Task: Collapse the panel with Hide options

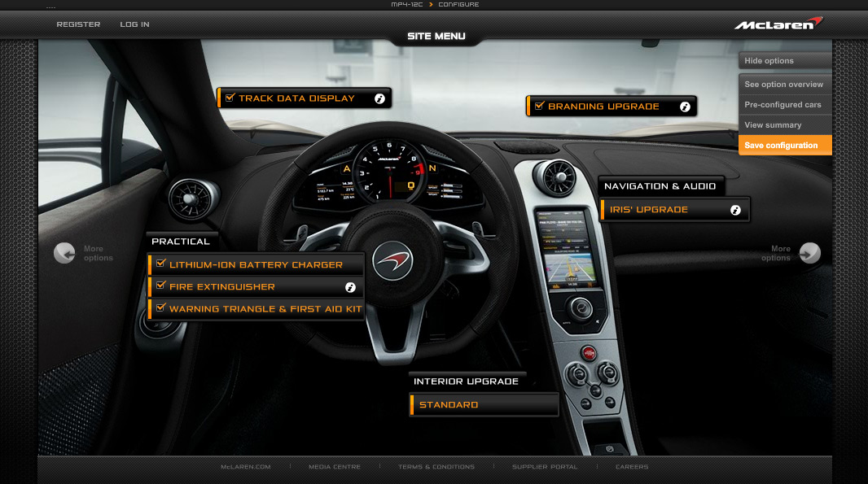Action: pyautogui.click(x=785, y=61)
